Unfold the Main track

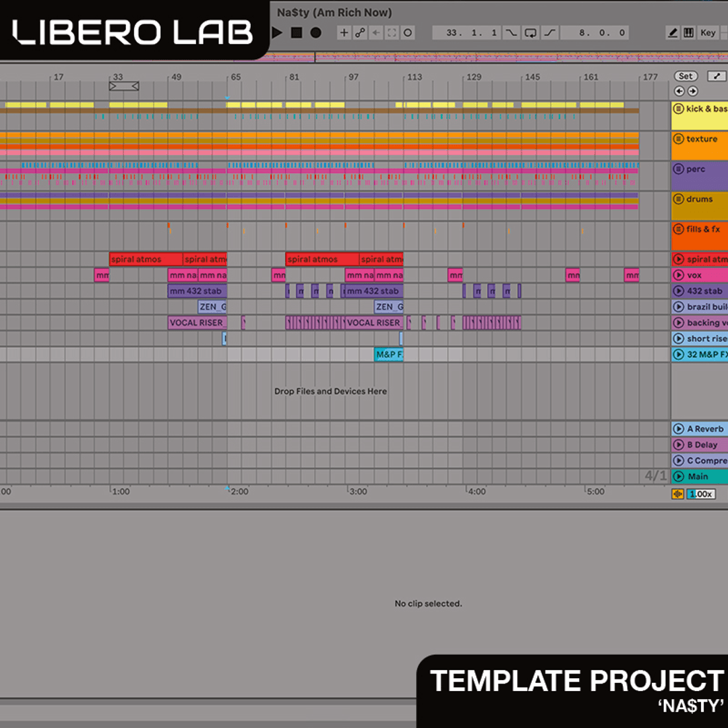tap(678, 477)
